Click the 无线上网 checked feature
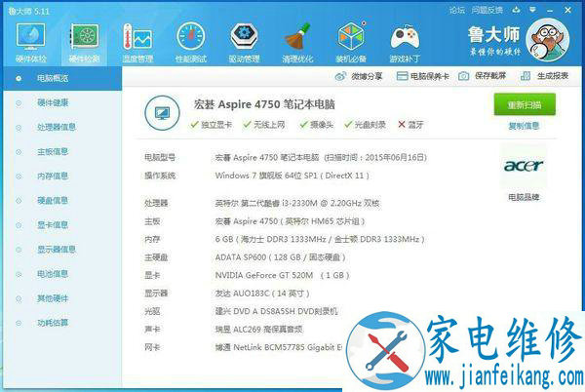 coord(264,125)
